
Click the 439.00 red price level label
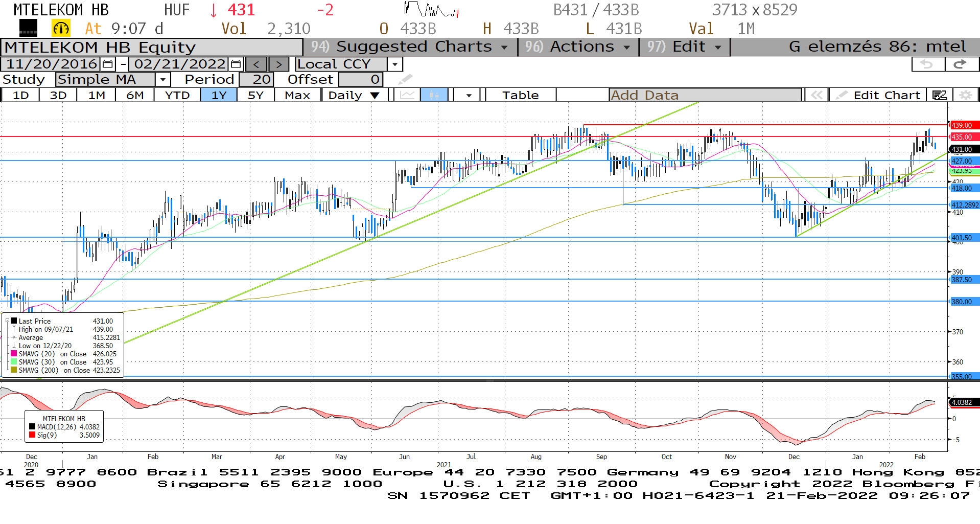pyautogui.click(x=964, y=125)
